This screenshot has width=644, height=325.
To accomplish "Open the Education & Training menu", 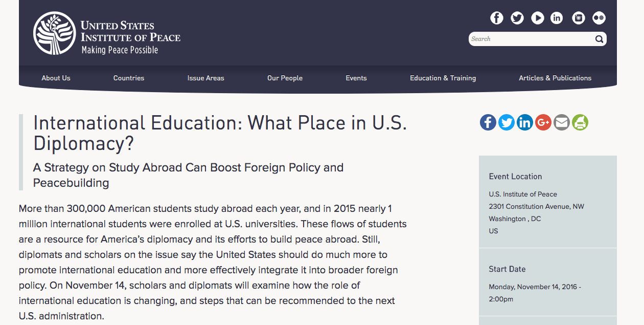I will [x=443, y=78].
